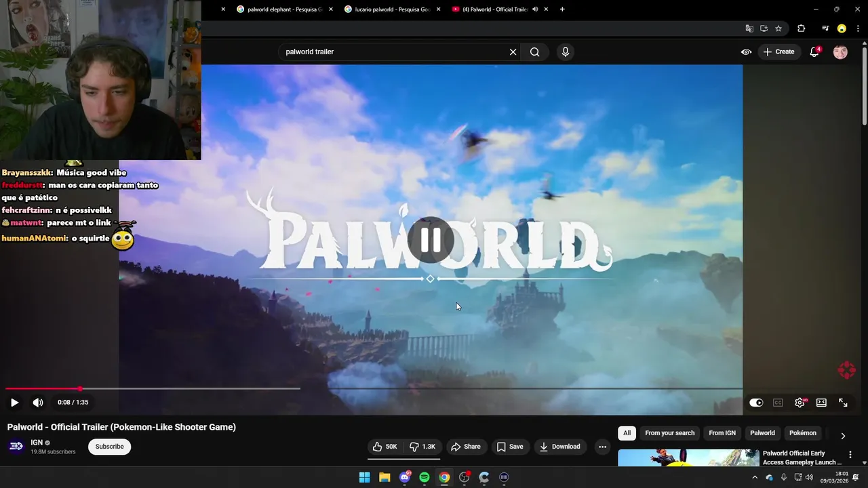The width and height of the screenshot is (868, 488).
Task: Select the 'Palworld' filter chip
Action: (762, 433)
